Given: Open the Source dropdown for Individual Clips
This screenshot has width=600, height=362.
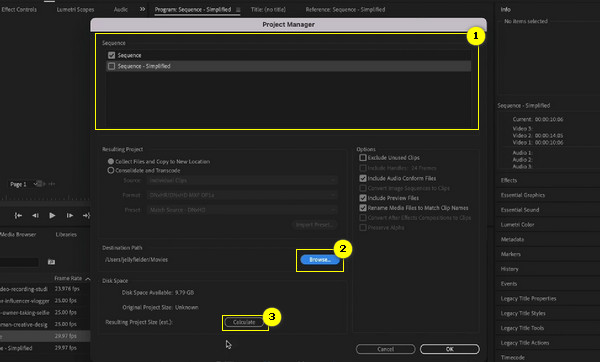Looking at the screenshot, I should click(242, 180).
